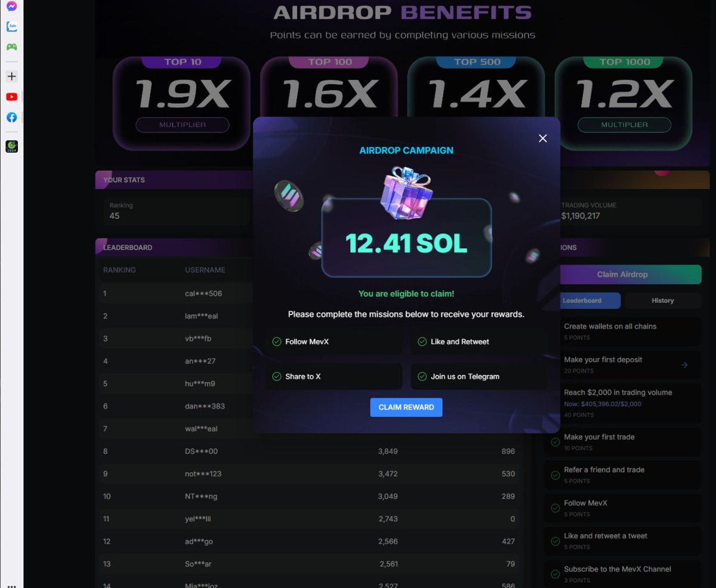Click the 12.41 SOL reward amount
Viewport: 716px width, 588px height.
point(406,244)
